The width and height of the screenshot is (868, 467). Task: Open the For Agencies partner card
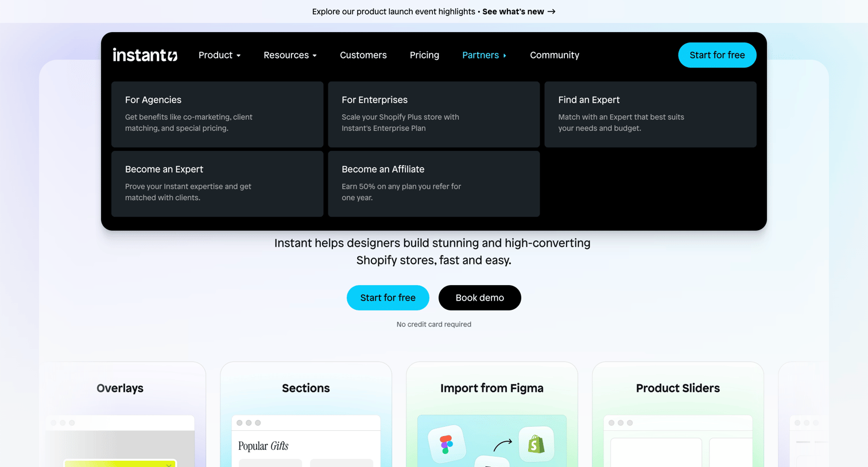[x=218, y=114]
